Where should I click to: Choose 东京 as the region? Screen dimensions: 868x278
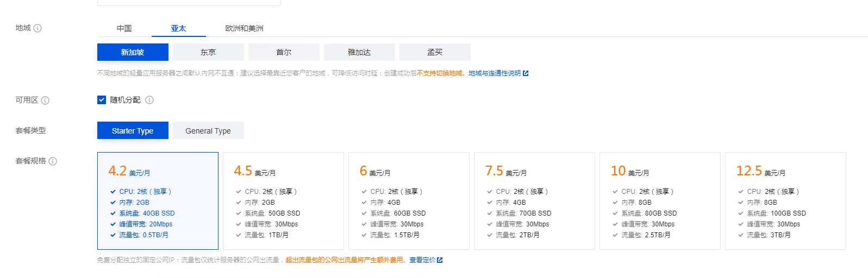[208, 52]
